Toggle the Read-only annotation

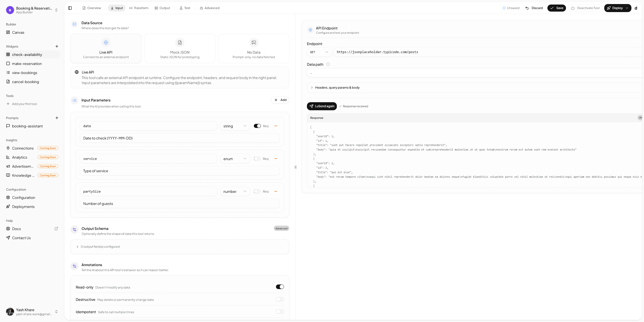[x=279, y=287]
